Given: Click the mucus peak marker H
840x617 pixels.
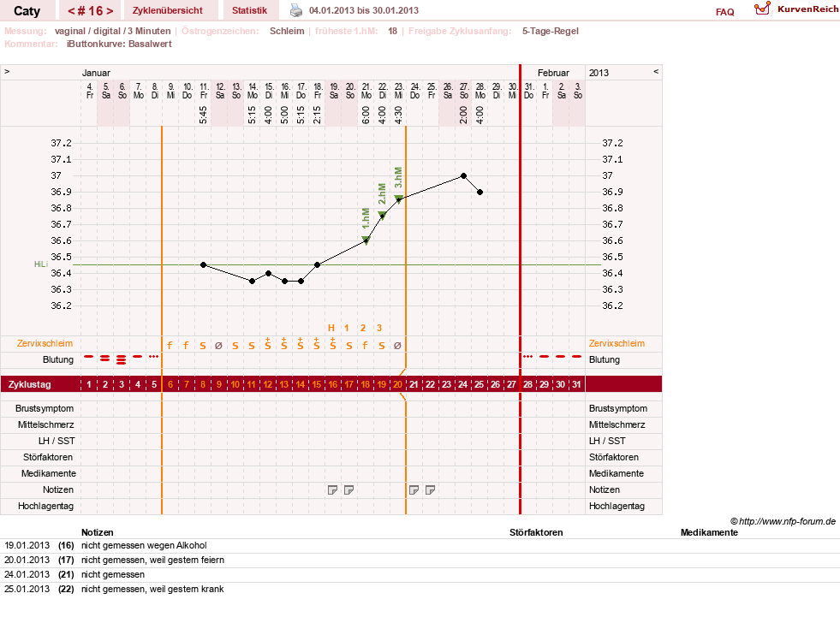Looking at the screenshot, I should [331, 328].
